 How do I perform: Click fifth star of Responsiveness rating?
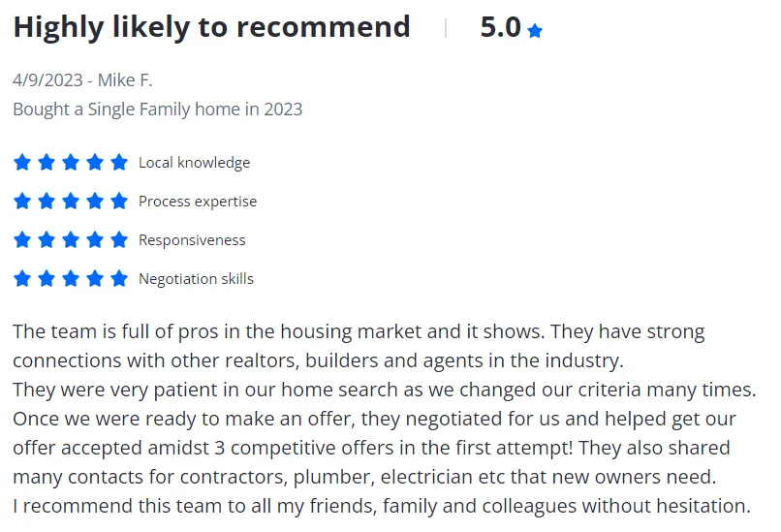pyautogui.click(x=119, y=240)
